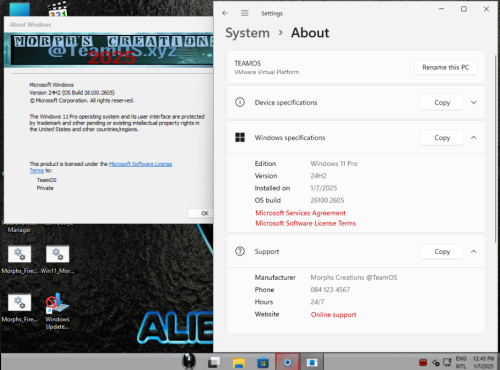Open the Settings hamburger navigation menu
Image resolution: width=500 pixels, height=370 pixels.
245,13
